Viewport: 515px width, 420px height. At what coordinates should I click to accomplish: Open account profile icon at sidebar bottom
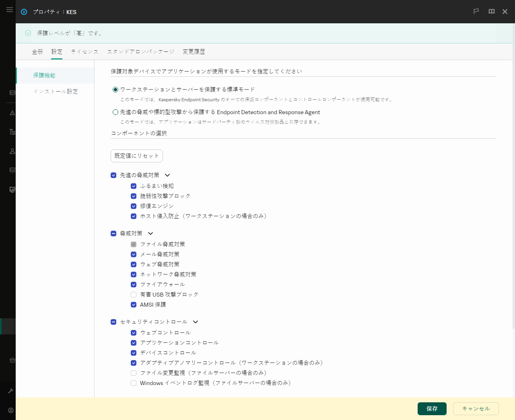pos(11,410)
